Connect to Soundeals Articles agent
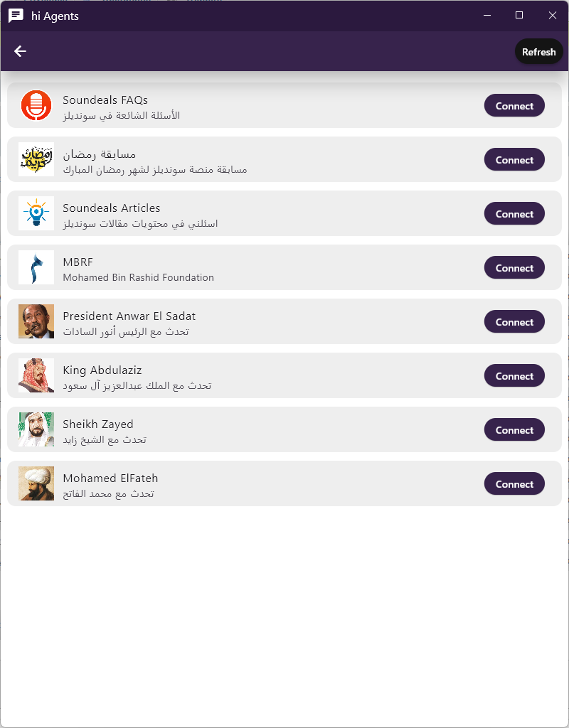The width and height of the screenshot is (569, 728). [514, 214]
